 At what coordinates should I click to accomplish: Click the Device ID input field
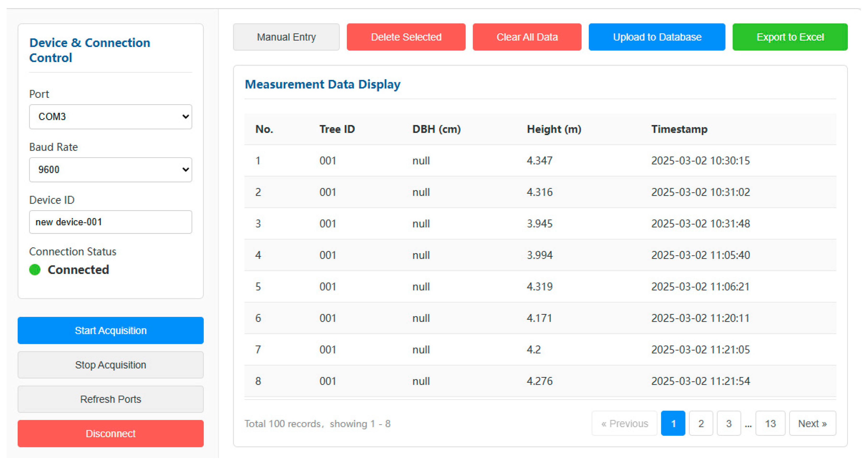(111, 222)
